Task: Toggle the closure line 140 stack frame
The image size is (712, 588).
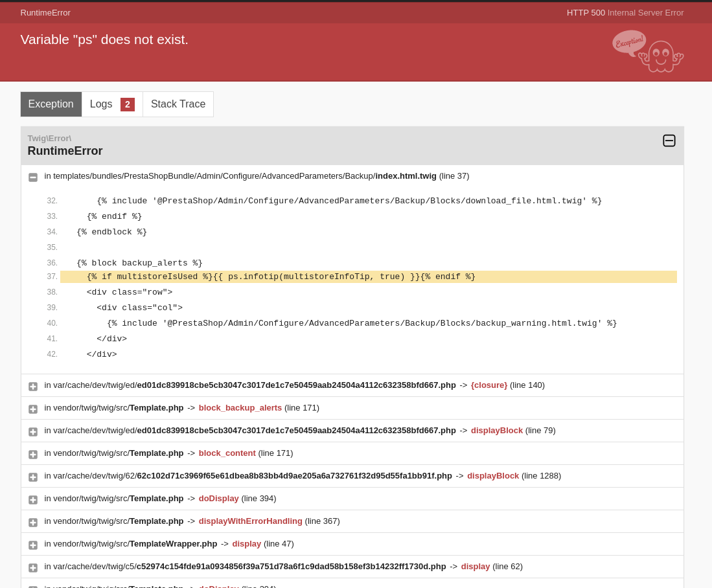Action: (32, 386)
